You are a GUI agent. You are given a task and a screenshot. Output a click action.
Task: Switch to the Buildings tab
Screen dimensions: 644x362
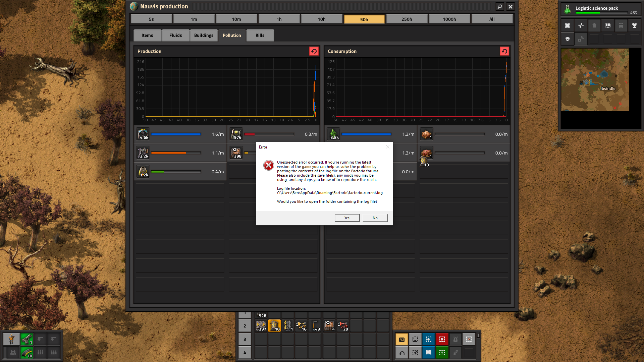coord(204,35)
